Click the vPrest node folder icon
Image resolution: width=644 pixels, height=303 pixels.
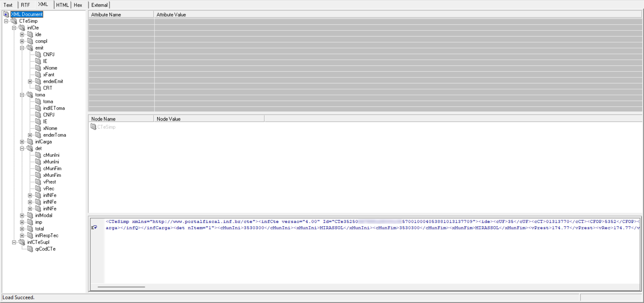tap(38, 182)
